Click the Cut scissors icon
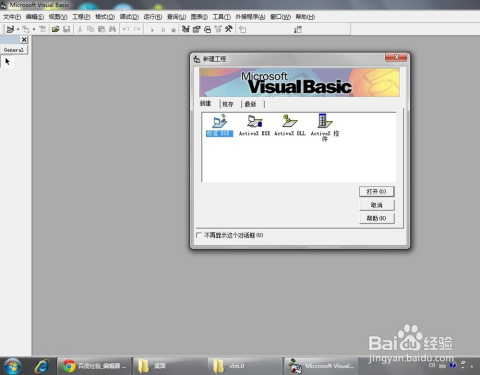The height and width of the screenshot is (375, 480). [80, 29]
